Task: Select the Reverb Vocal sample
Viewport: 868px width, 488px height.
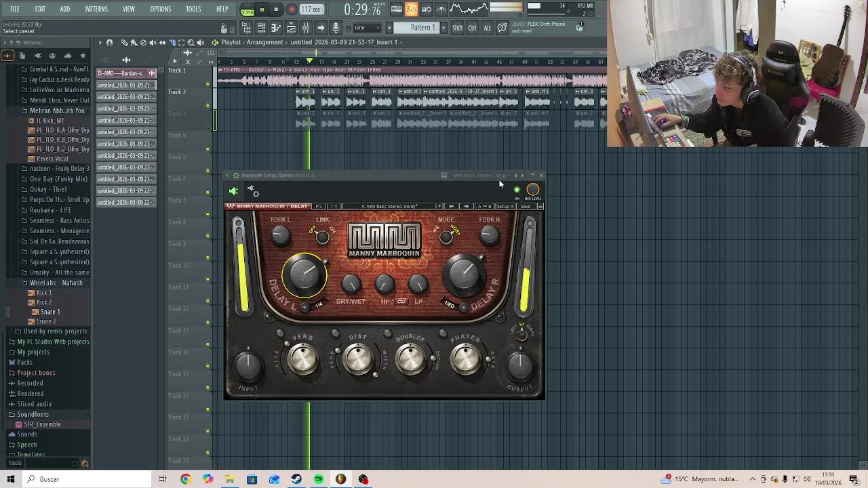Action: point(52,159)
